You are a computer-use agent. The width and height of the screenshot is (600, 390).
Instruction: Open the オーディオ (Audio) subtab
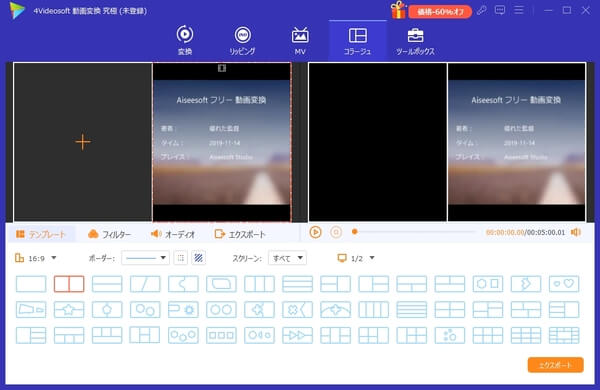point(173,234)
